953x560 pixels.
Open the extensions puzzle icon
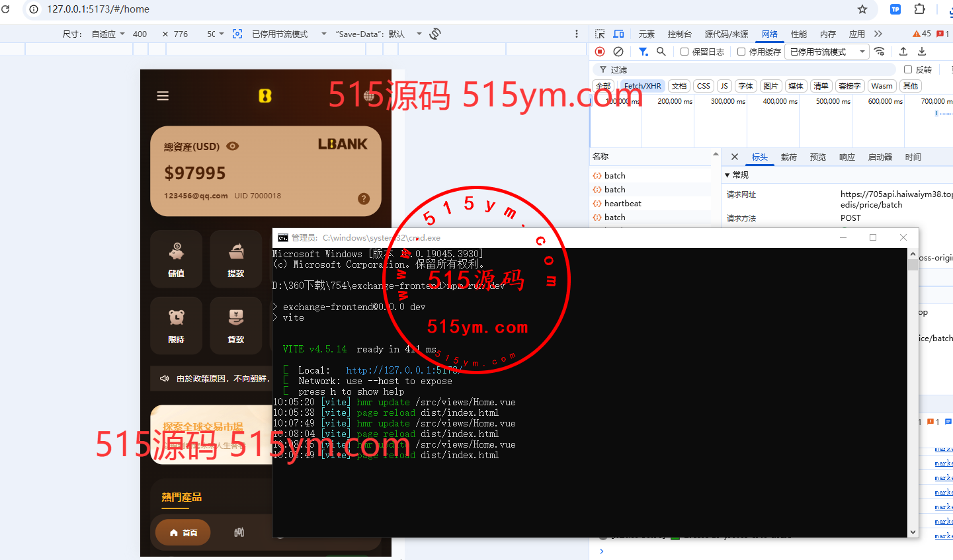tap(919, 9)
